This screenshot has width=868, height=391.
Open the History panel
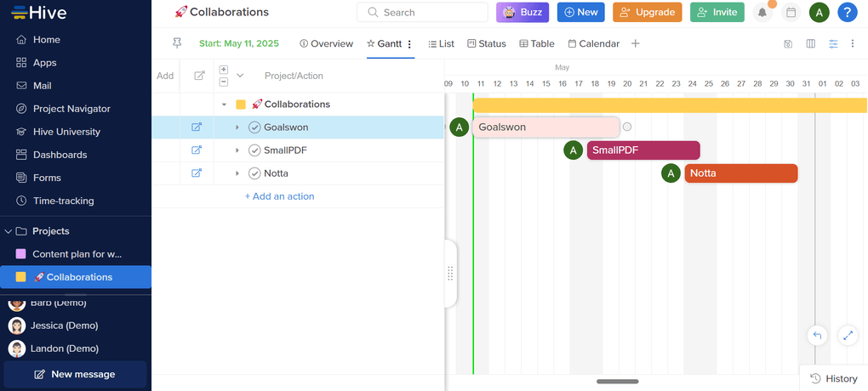point(834,378)
